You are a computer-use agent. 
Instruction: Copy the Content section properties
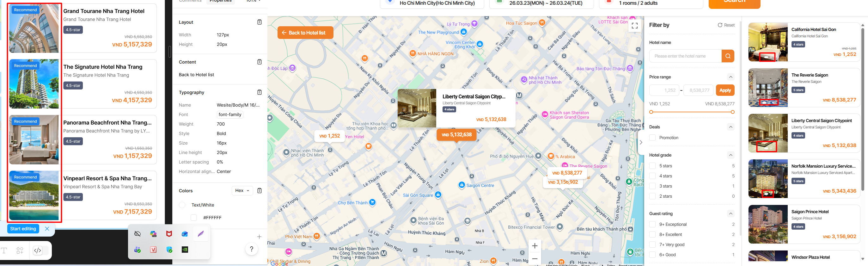(260, 62)
